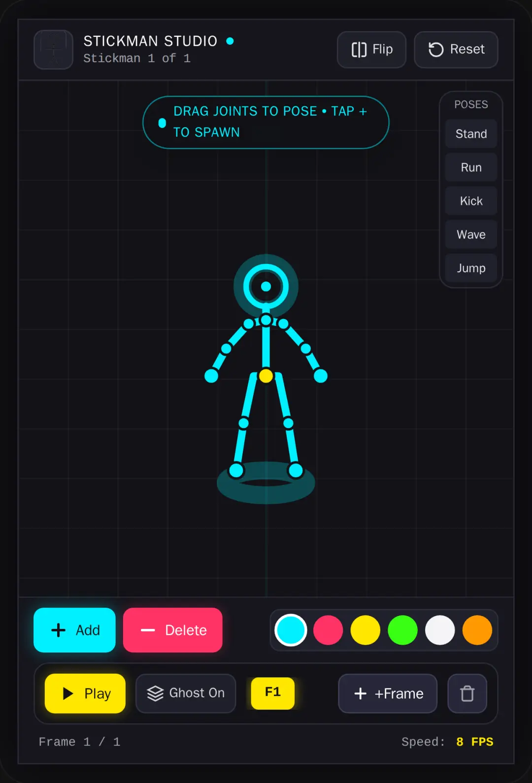The height and width of the screenshot is (783, 532).
Task: Reset the stickman pose
Action: tap(456, 50)
